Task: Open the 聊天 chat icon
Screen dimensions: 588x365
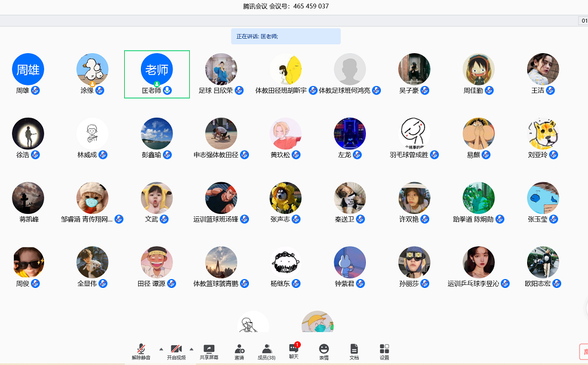Action: pyautogui.click(x=293, y=350)
